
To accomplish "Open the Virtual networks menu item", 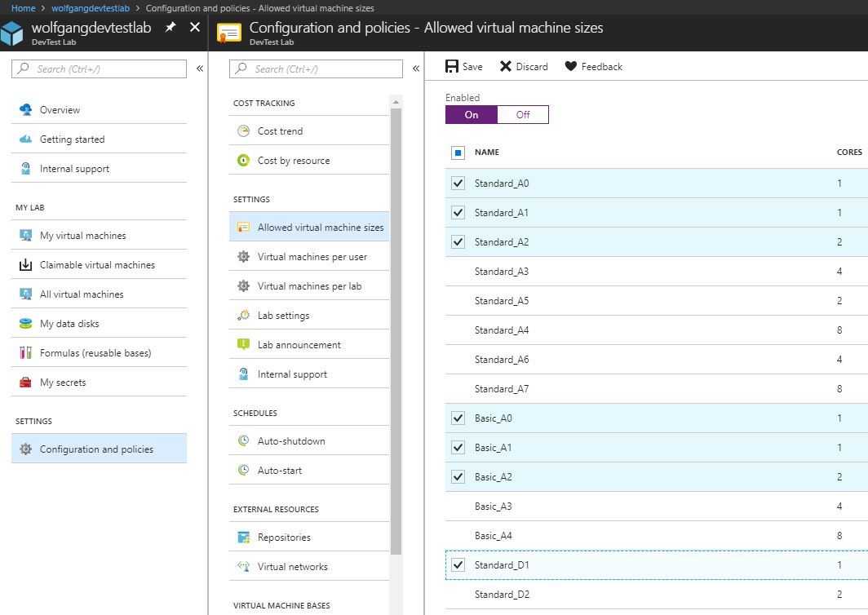I will [309, 566].
